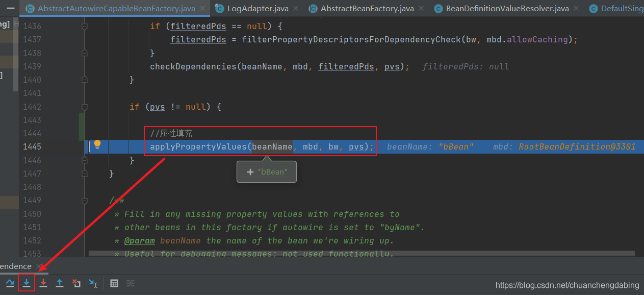Click the fold end marker at line 1438
Screen dimensions: 644x295
85,53
